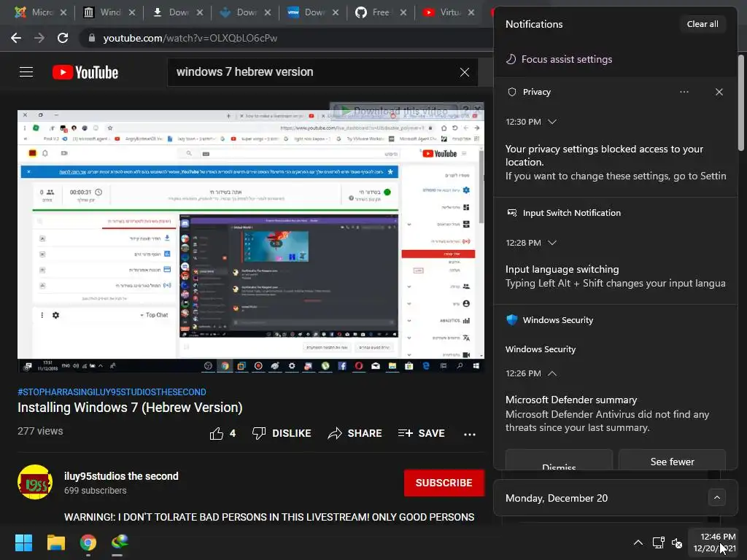This screenshot has height=560, width=747.
Task: Collapse the 12:26 PM Windows Security notification
Action: point(551,373)
